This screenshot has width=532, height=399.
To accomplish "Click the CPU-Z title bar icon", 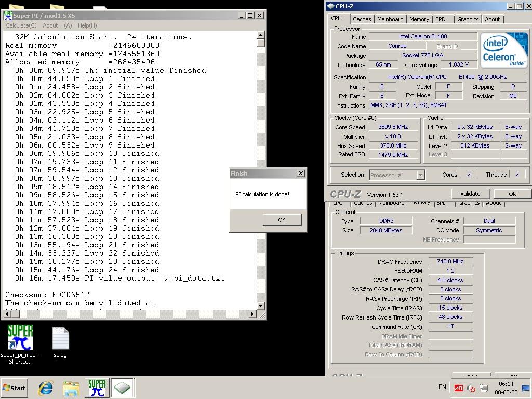I will point(330,6).
